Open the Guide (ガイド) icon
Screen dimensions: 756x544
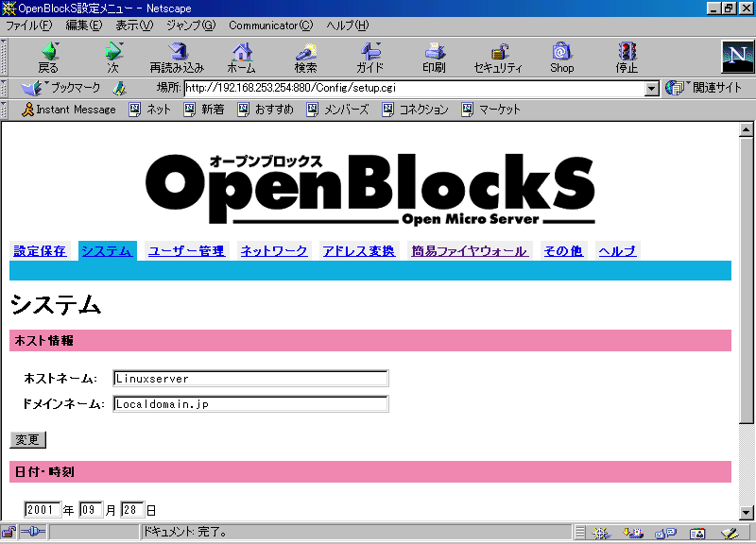369,57
